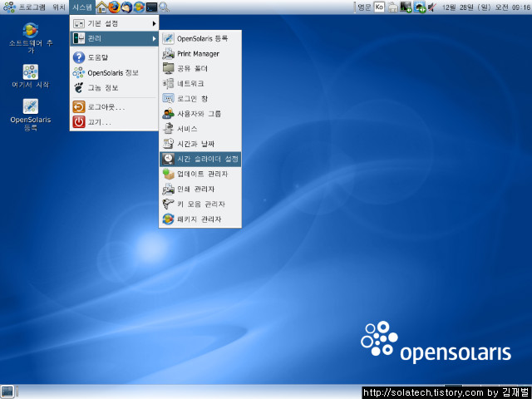Image resolution: width=532 pixels, height=399 pixels.
Task: Switch input method via the Ko indicator
Action: point(379,7)
